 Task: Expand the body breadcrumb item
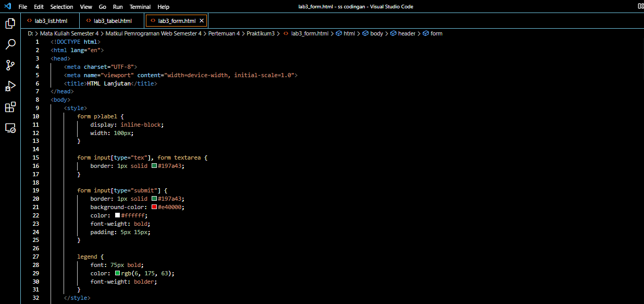(376, 33)
